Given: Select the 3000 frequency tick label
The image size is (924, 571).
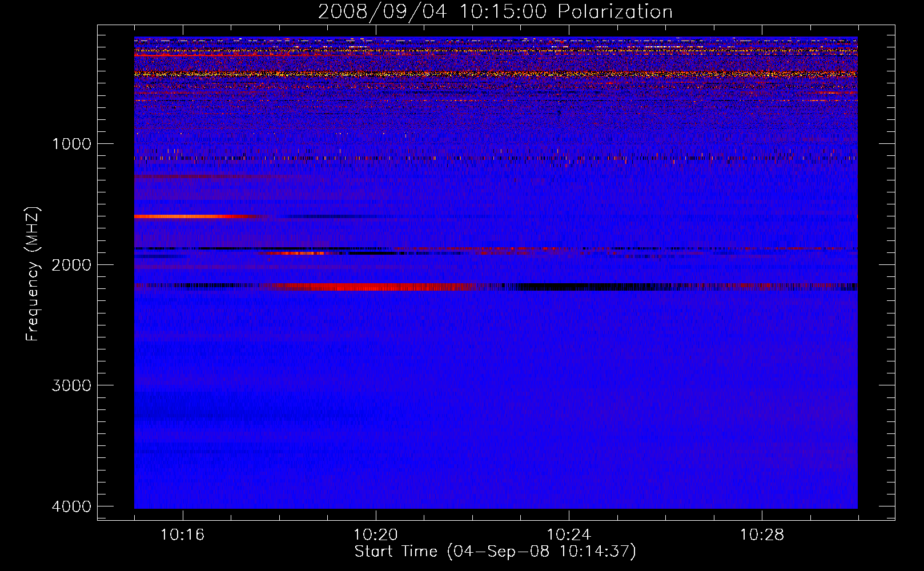Looking at the screenshot, I should click(x=71, y=385).
